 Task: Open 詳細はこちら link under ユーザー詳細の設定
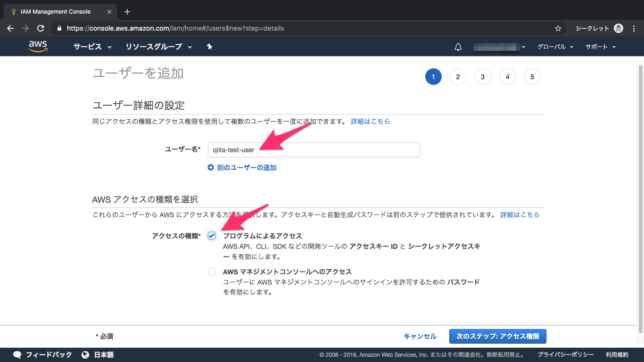pos(371,121)
